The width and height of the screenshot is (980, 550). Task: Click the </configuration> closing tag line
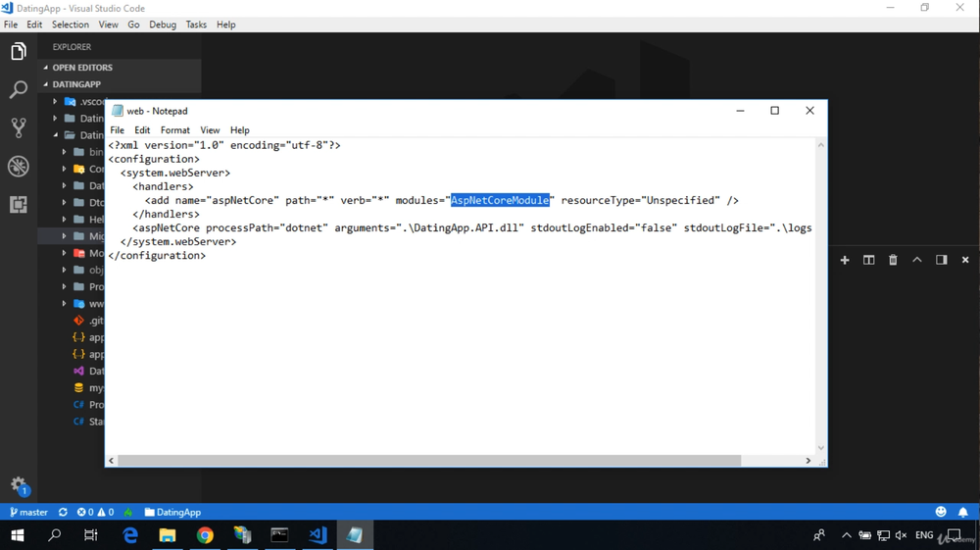click(157, 256)
